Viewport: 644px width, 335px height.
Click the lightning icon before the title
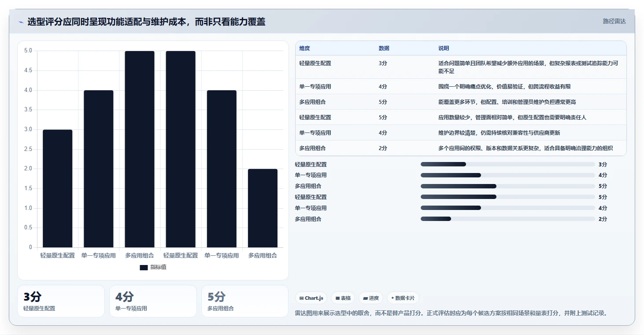click(x=21, y=22)
